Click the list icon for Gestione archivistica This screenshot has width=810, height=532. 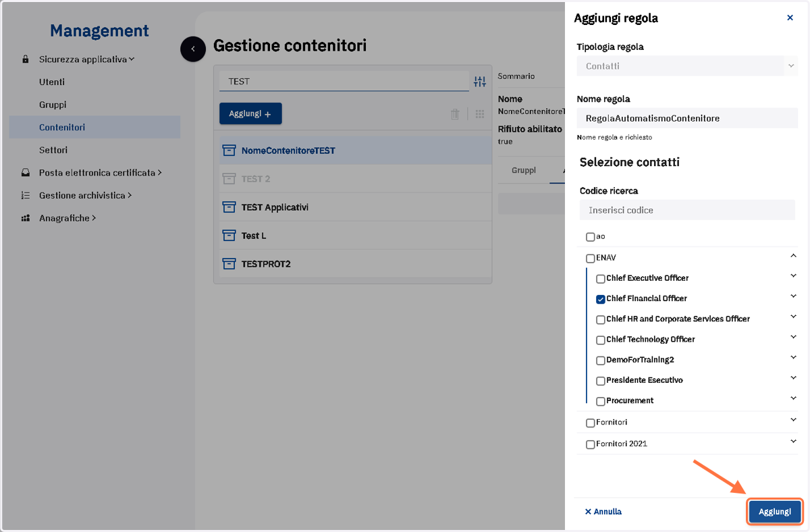click(x=26, y=196)
